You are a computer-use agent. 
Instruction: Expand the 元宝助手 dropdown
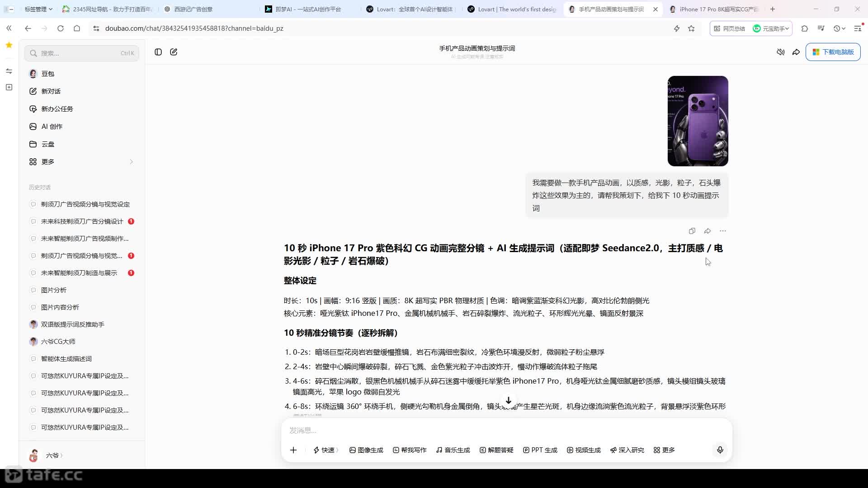771,28
